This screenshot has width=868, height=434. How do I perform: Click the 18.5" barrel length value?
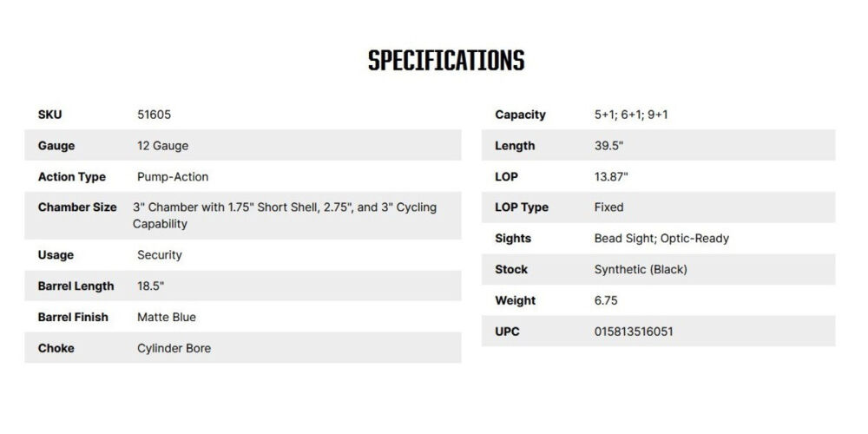click(151, 286)
